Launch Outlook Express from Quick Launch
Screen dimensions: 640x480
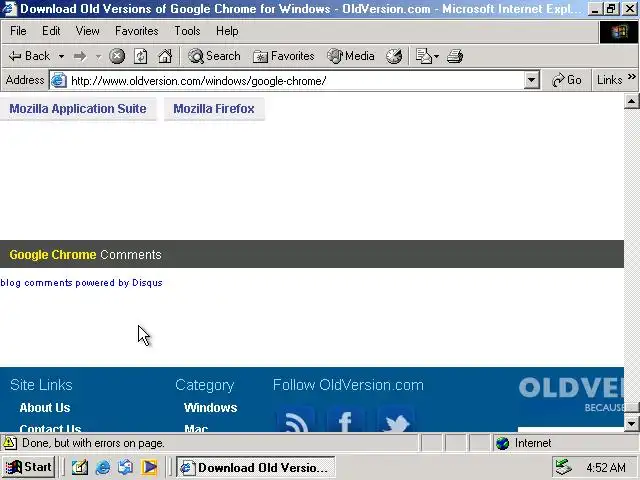pyautogui.click(x=125, y=467)
